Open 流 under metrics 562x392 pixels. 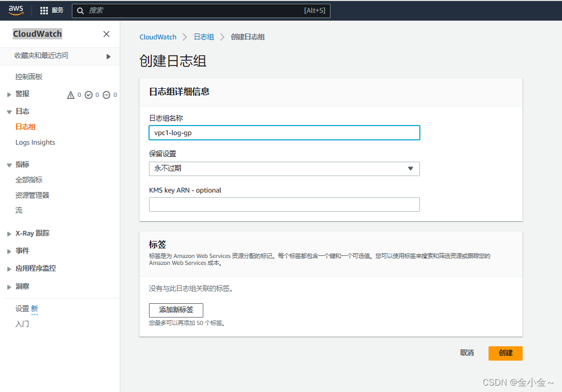19,210
